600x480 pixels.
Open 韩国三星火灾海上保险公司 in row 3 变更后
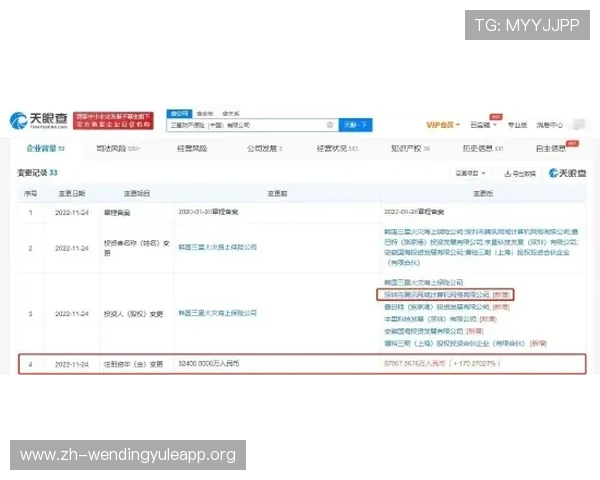click(x=423, y=282)
